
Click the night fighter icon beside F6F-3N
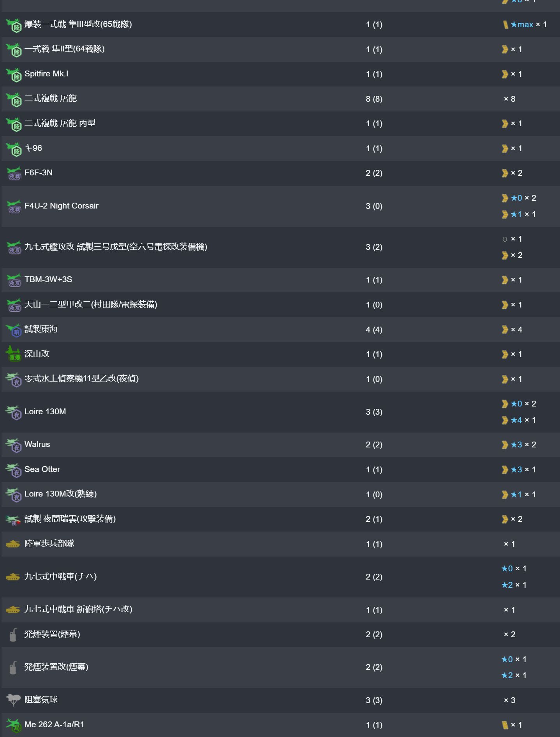pos(14,173)
